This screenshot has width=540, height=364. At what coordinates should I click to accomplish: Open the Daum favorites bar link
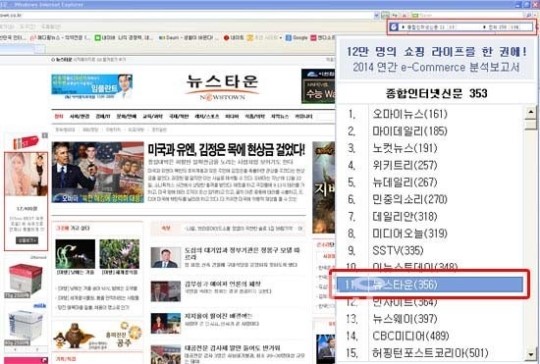tap(188, 38)
